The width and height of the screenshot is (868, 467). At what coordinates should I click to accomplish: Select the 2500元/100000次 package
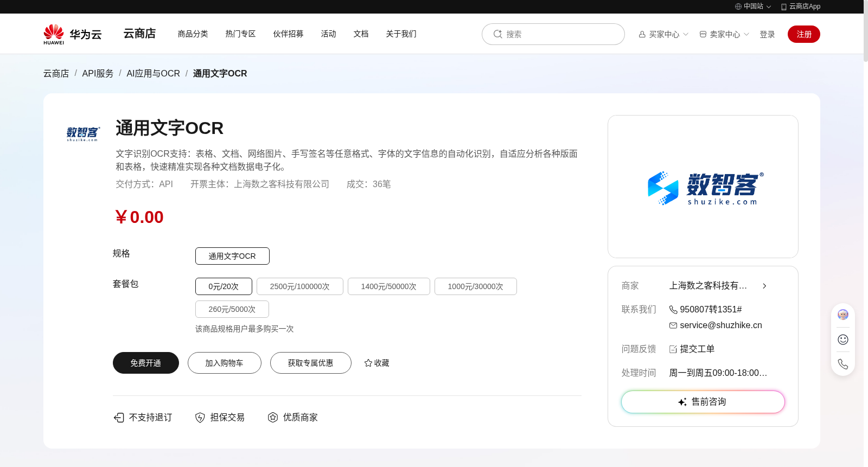(x=300, y=286)
